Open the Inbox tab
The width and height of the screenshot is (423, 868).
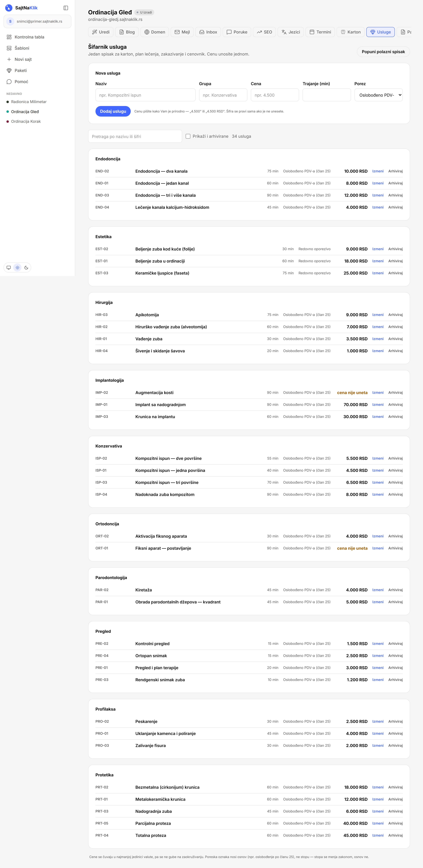coord(208,32)
